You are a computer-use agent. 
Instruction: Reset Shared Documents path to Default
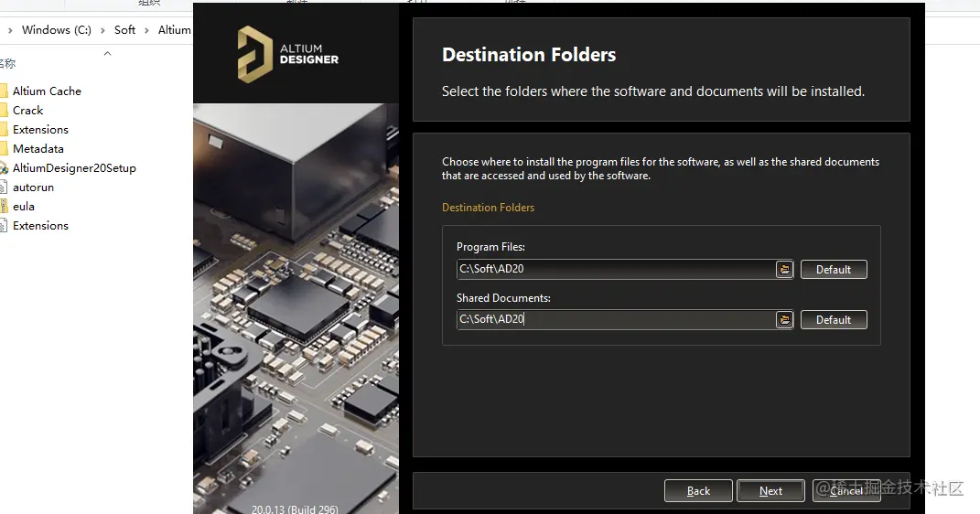834,320
